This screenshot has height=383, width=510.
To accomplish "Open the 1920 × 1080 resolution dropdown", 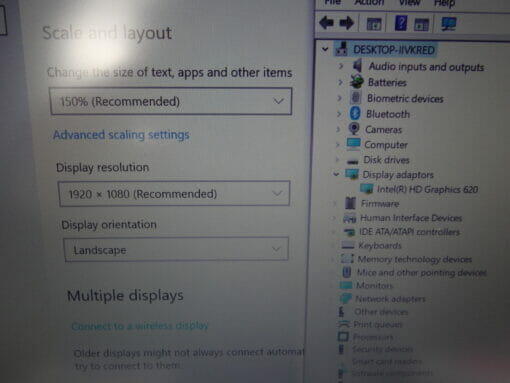I will click(x=174, y=194).
